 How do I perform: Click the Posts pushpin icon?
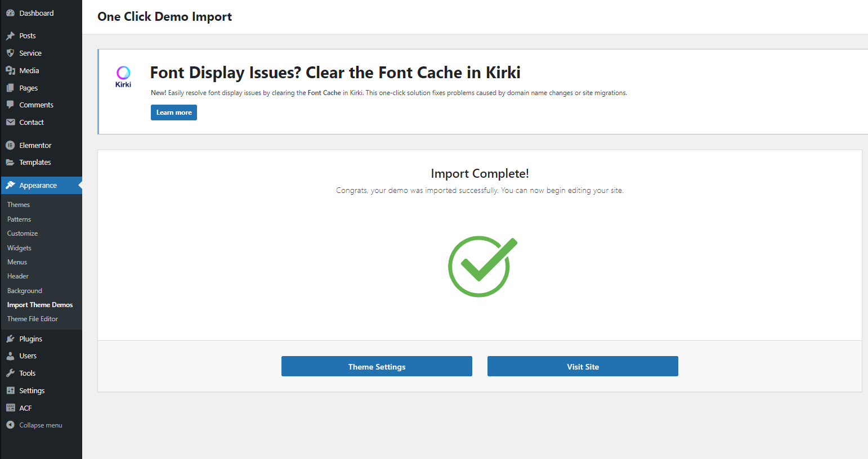(x=10, y=35)
